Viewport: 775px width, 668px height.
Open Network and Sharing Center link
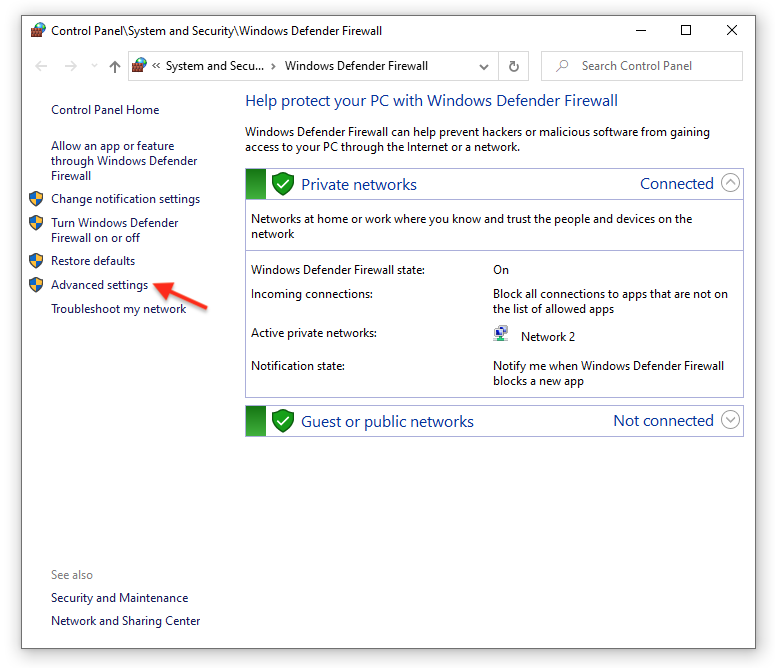pyautogui.click(x=126, y=621)
